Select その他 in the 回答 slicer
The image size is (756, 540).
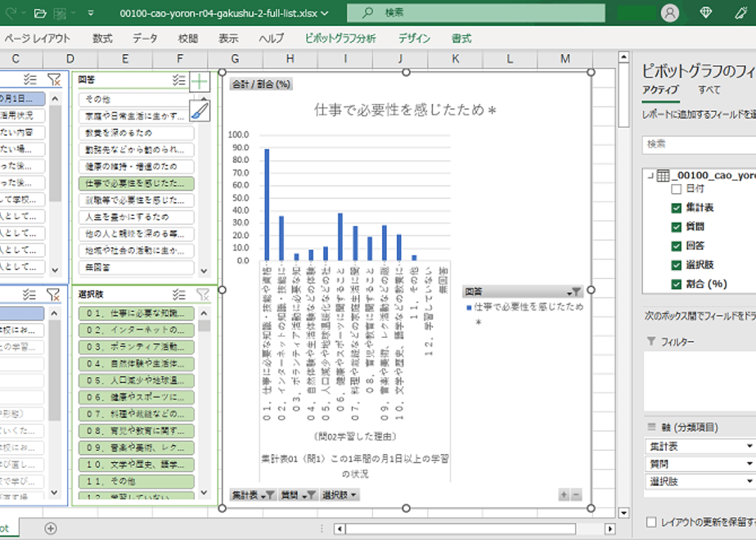pos(137,99)
